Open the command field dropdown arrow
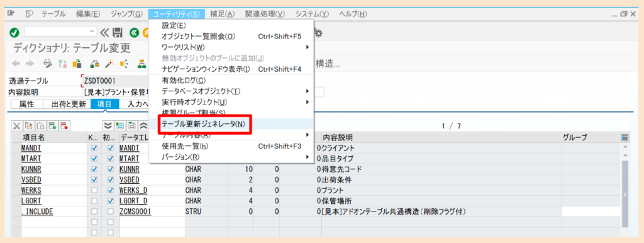This screenshot has width=644, height=243. point(92,32)
